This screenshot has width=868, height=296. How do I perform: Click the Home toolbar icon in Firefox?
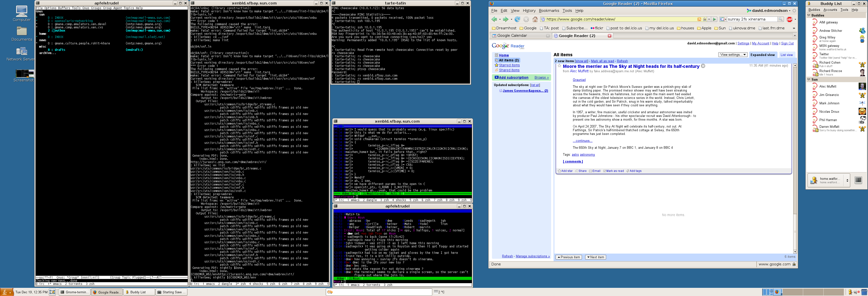coord(535,19)
